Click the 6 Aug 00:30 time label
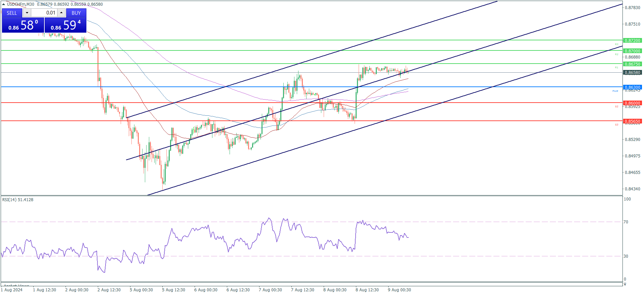The height and width of the screenshot is (294, 644). [x=206, y=290]
